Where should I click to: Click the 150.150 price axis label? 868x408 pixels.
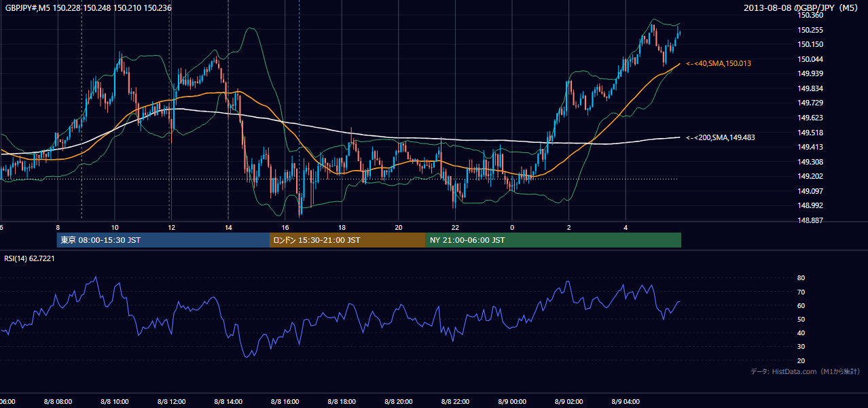tap(810, 44)
